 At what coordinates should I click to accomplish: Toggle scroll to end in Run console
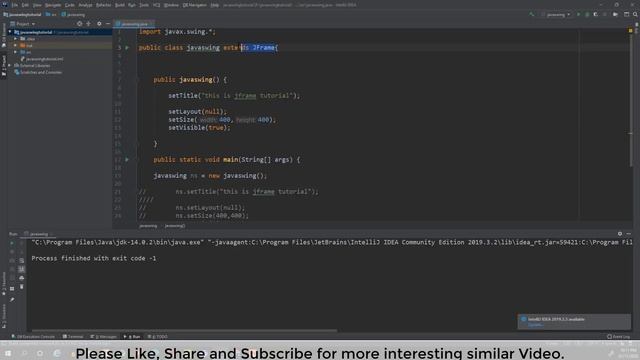coord(22,269)
